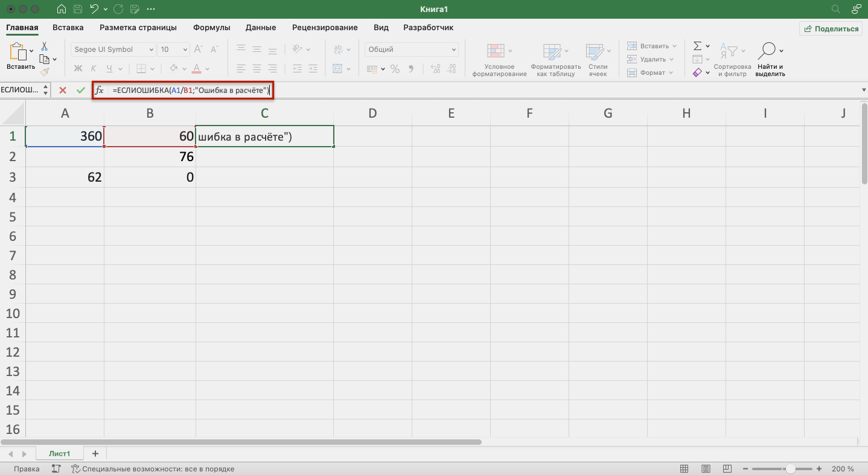Click the Clear eraser icon
This screenshot has height=475, width=868.
coord(697,72)
